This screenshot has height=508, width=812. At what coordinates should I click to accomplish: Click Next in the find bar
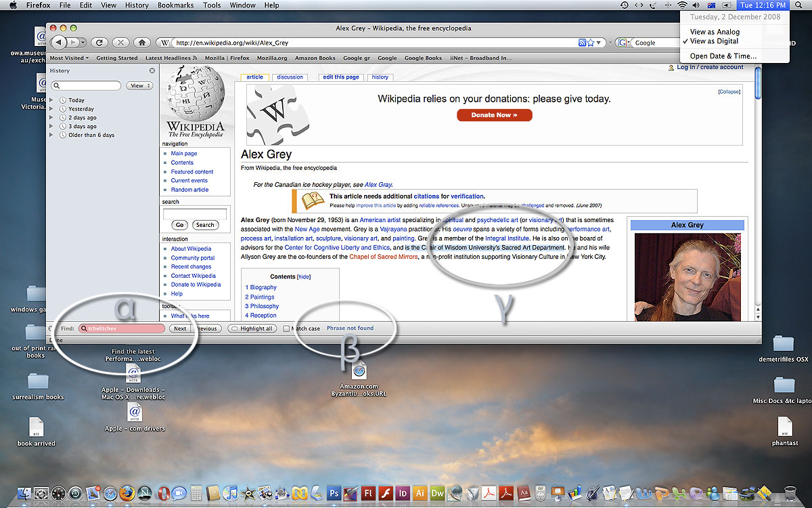180,329
